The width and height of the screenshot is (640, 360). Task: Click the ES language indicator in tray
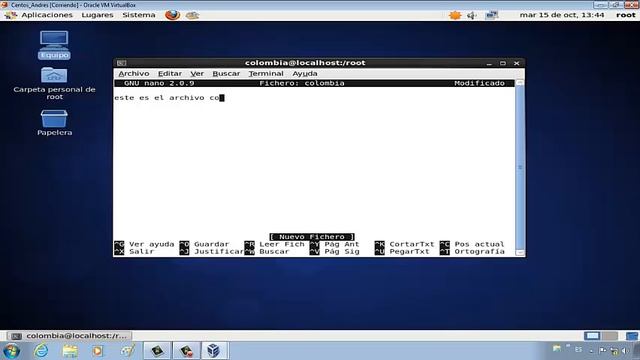point(578,350)
